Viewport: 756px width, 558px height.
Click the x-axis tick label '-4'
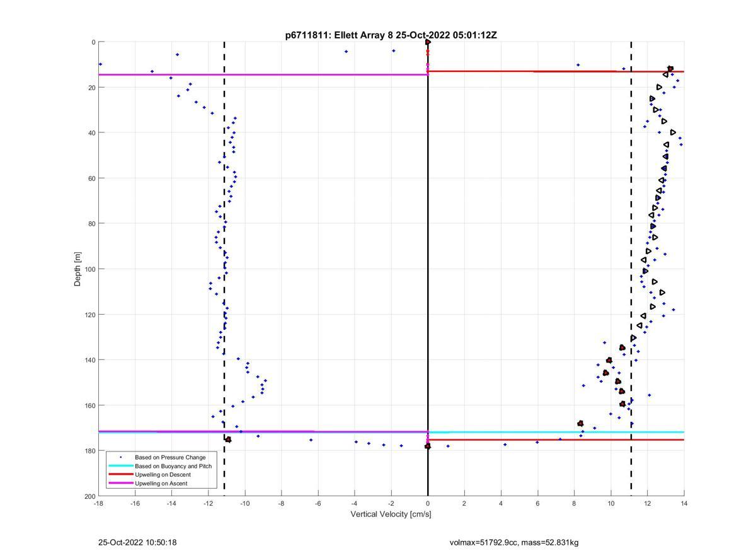click(354, 503)
